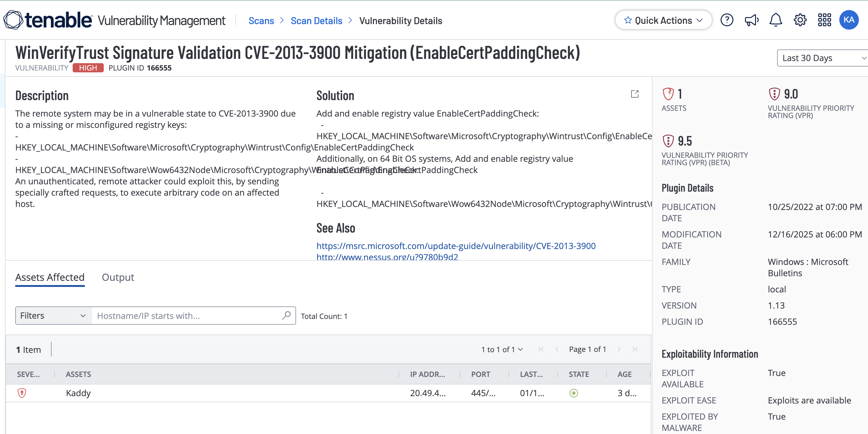Viewport: 868px width, 434px height.
Task: Navigate to the Scan Details breadcrumb
Action: coord(316,21)
